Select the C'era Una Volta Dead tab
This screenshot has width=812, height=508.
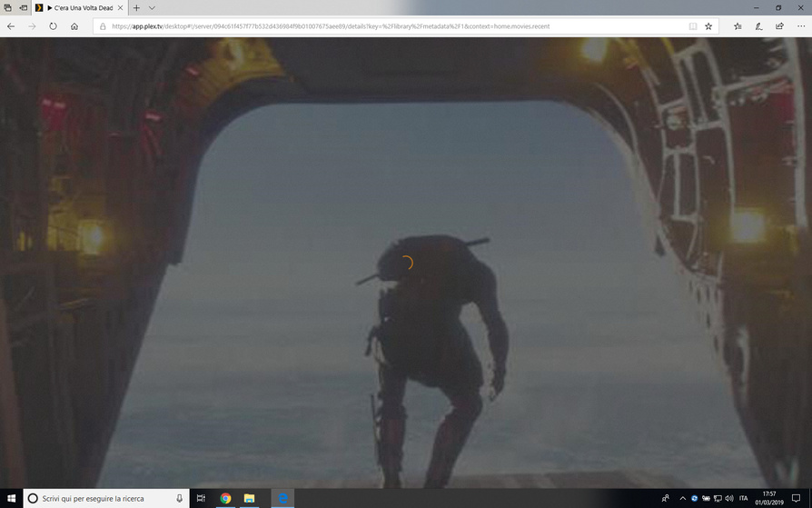(80, 8)
